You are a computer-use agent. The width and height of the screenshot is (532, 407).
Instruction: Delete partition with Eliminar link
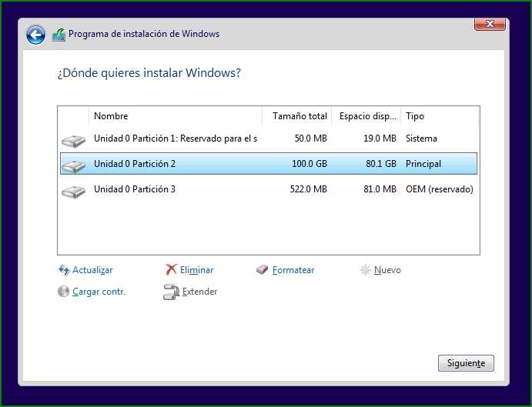coord(197,270)
